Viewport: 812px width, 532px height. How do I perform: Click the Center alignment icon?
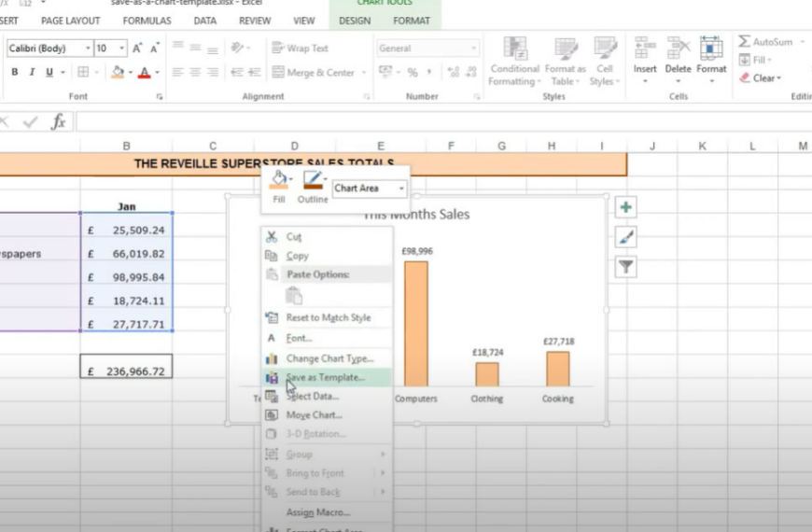coord(195,72)
